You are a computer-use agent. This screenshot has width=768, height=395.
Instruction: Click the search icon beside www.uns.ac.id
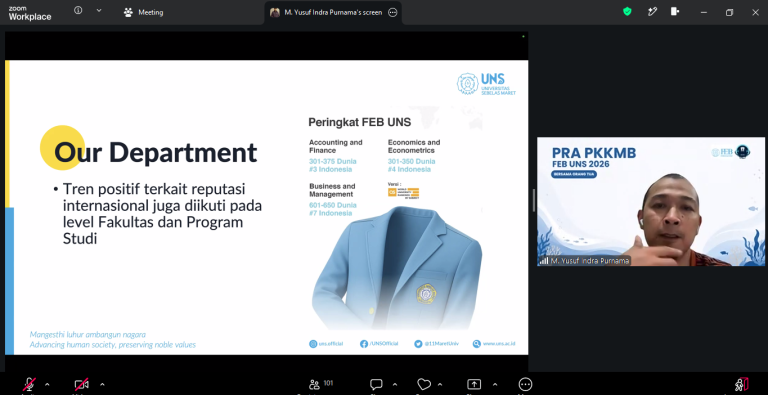[477, 344]
